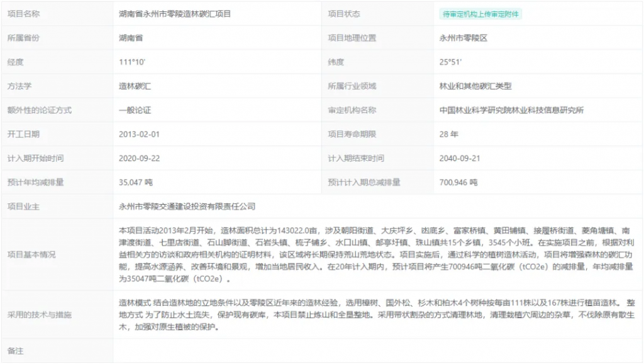
Task: Click the 永州市零陵区 location value
Action: click(463, 38)
